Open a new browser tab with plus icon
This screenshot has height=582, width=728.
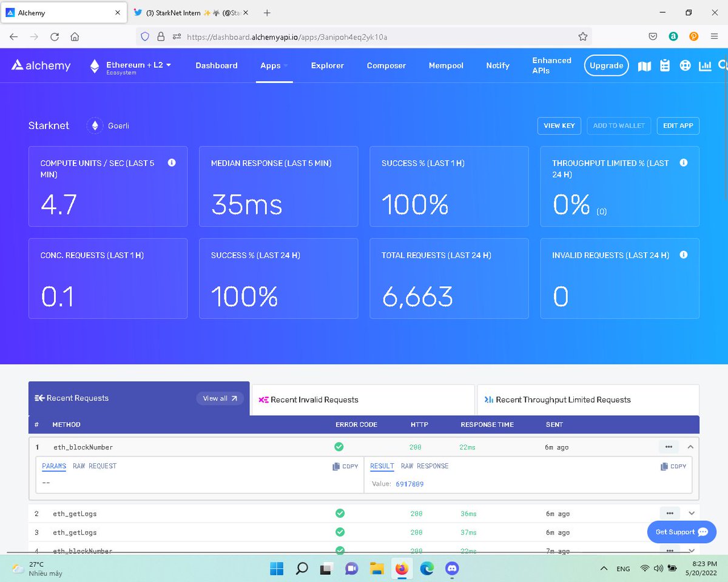click(267, 13)
